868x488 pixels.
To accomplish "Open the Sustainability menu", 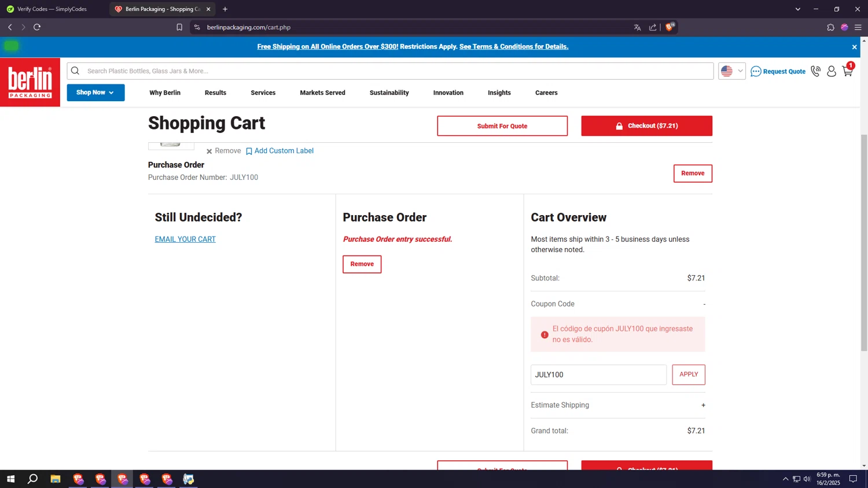I will coord(389,93).
